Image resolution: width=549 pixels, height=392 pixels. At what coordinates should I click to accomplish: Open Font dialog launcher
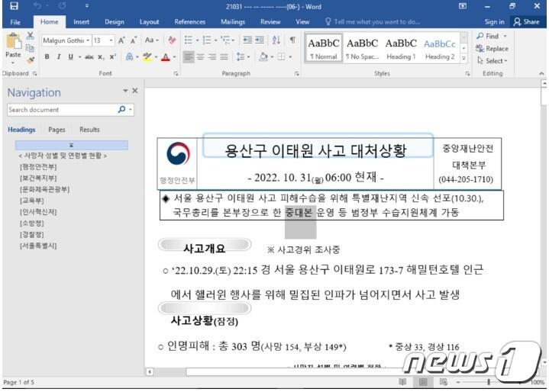coord(176,73)
